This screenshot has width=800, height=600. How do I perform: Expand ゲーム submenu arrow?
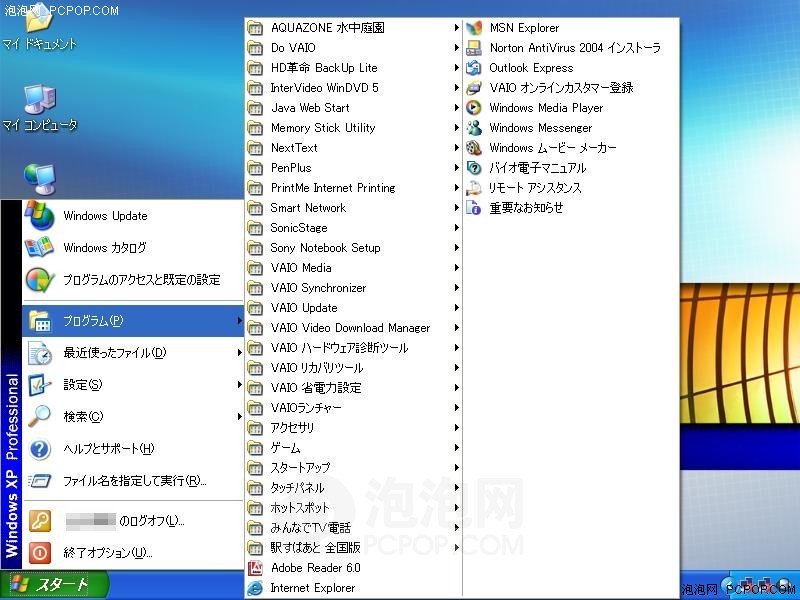point(457,447)
